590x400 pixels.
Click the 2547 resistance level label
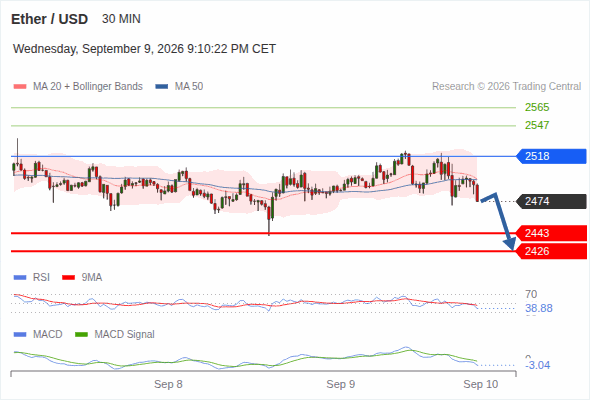coord(537,125)
